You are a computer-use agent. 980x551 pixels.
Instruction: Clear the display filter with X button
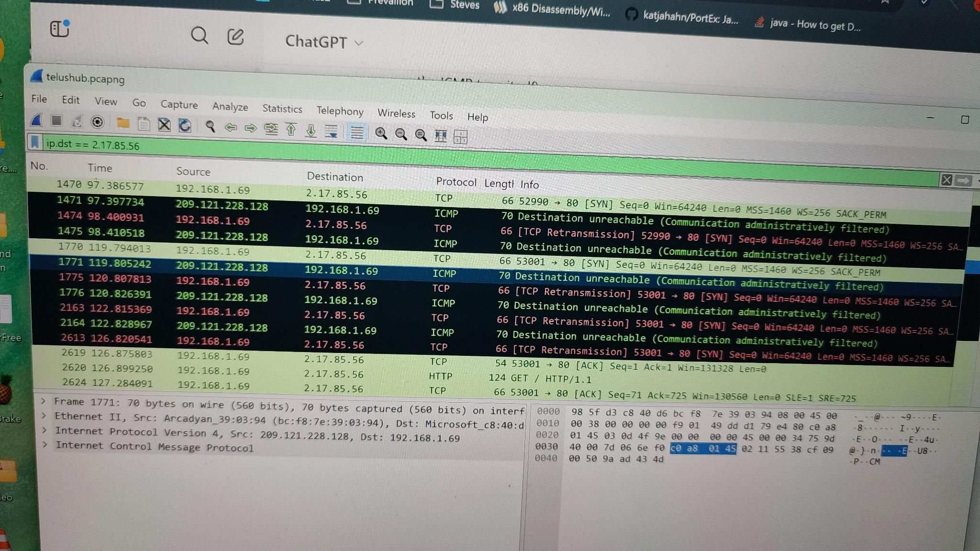point(946,180)
